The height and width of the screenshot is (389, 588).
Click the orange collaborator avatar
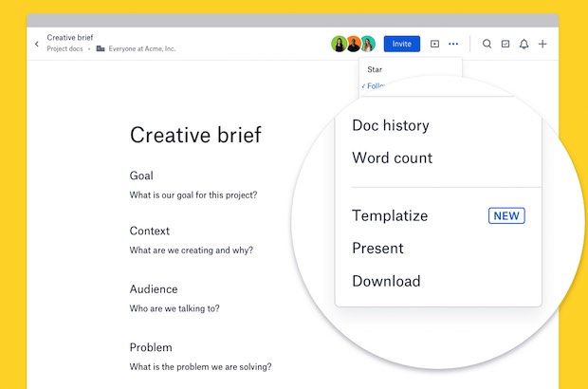[x=353, y=44]
